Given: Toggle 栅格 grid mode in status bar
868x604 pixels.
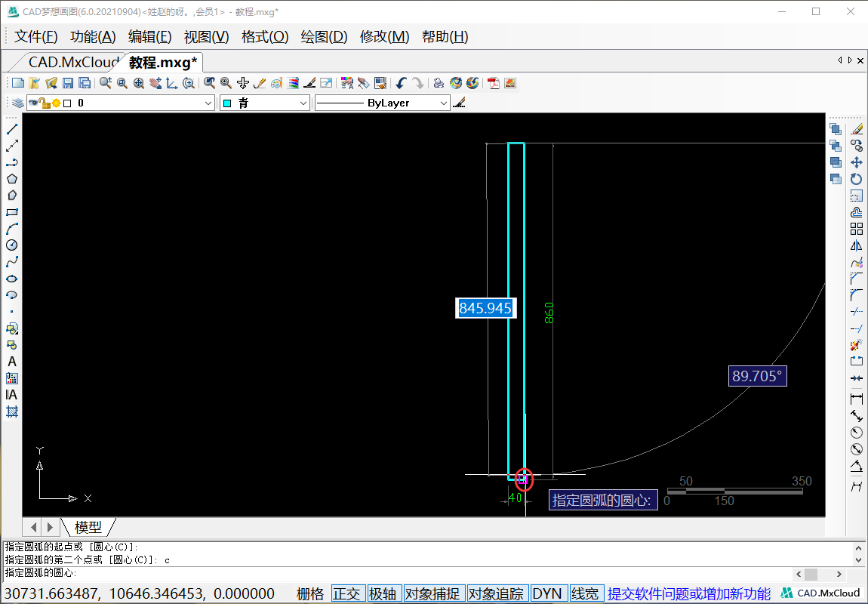Looking at the screenshot, I should tap(310, 594).
